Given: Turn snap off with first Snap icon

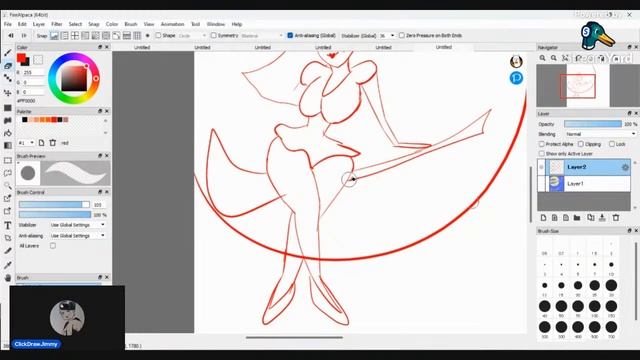Looking at the screenshot, I should pos(54,36).
